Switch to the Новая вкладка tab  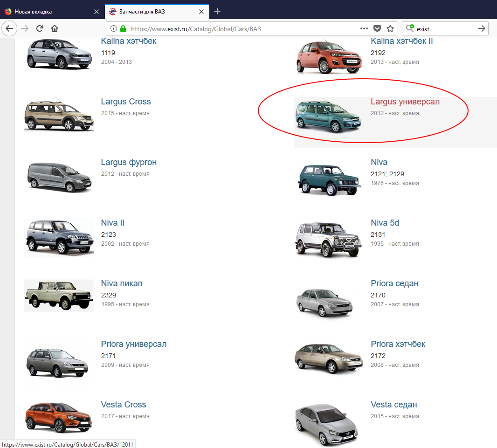[52, 12]
